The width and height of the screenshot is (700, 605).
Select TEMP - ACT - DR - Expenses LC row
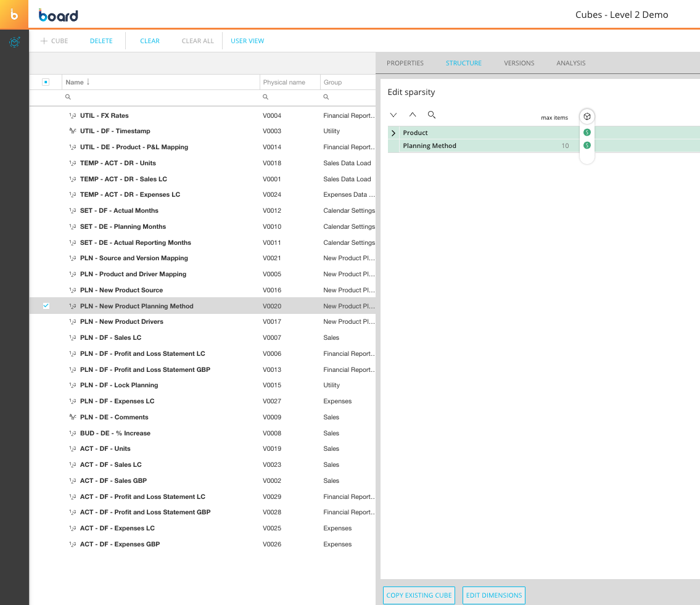point(202,195)
